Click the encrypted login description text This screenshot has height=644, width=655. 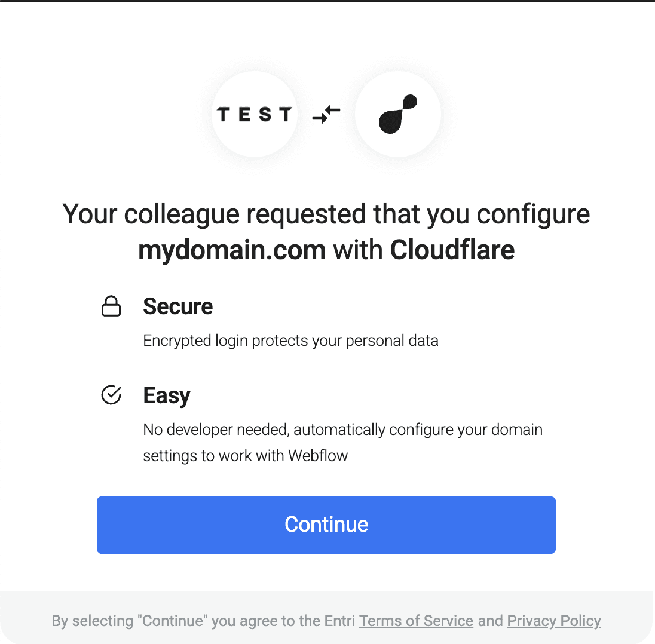click(x=290, y=341)
